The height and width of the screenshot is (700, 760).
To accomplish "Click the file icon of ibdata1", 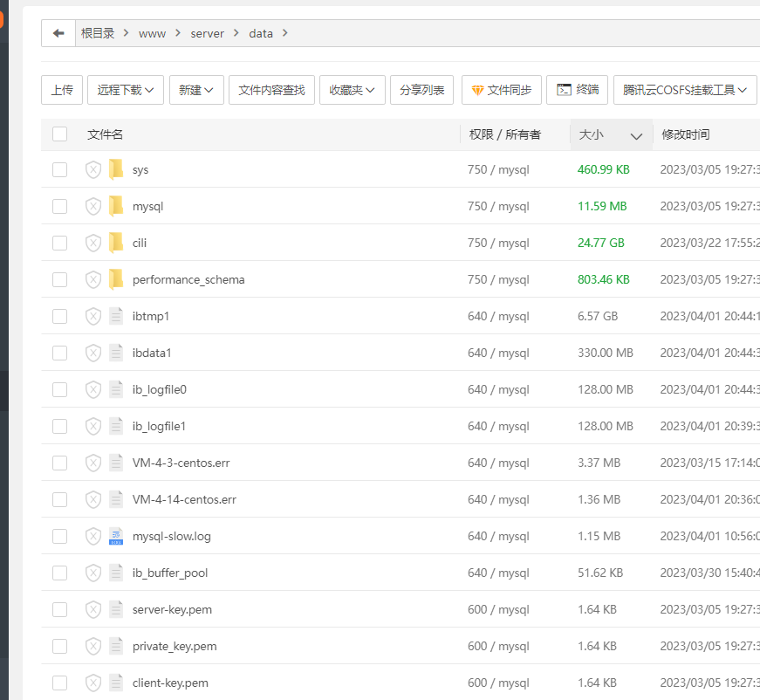I will [116, 353].
